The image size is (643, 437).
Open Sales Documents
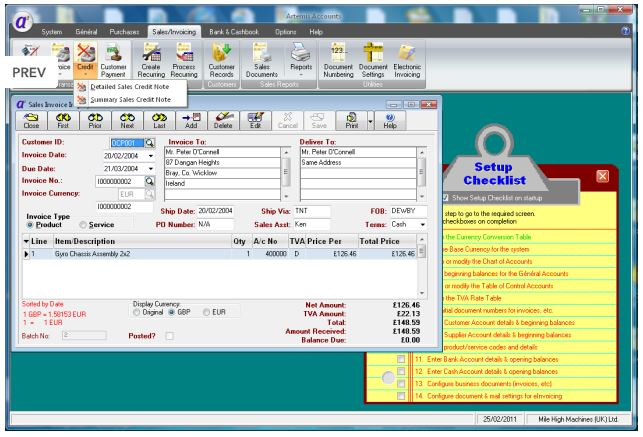coord(262,60)
